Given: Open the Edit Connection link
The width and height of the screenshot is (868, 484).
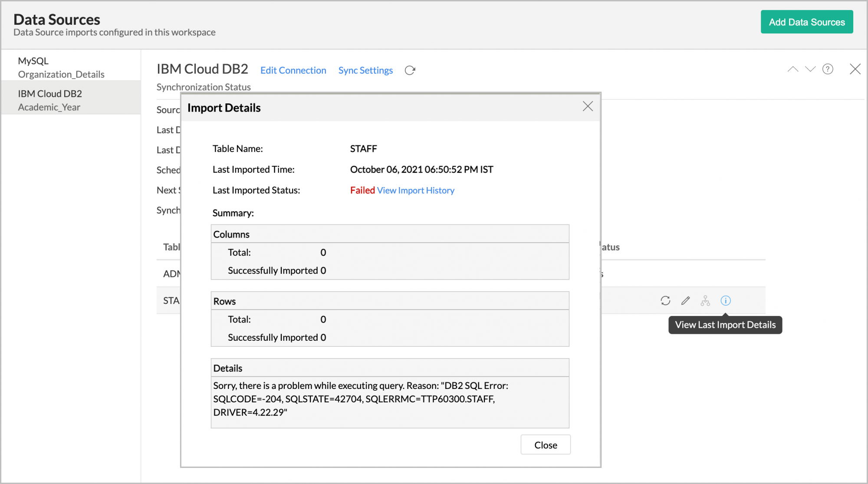Looking at the screenshot, I should 293,70.
